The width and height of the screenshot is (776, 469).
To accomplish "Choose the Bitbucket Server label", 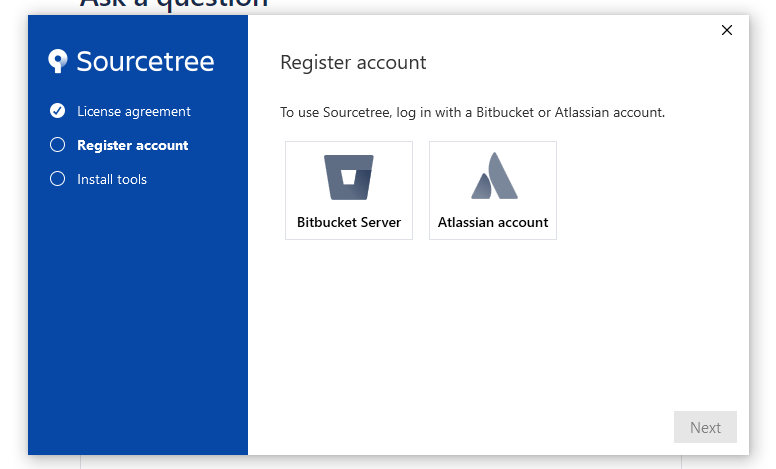I will click(x=349, y=222).
